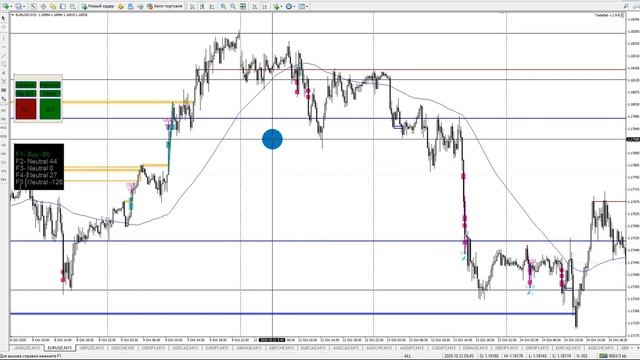Click large green button in trade panel
Screen dimensions: 640x360
click(x=50, y=109)
